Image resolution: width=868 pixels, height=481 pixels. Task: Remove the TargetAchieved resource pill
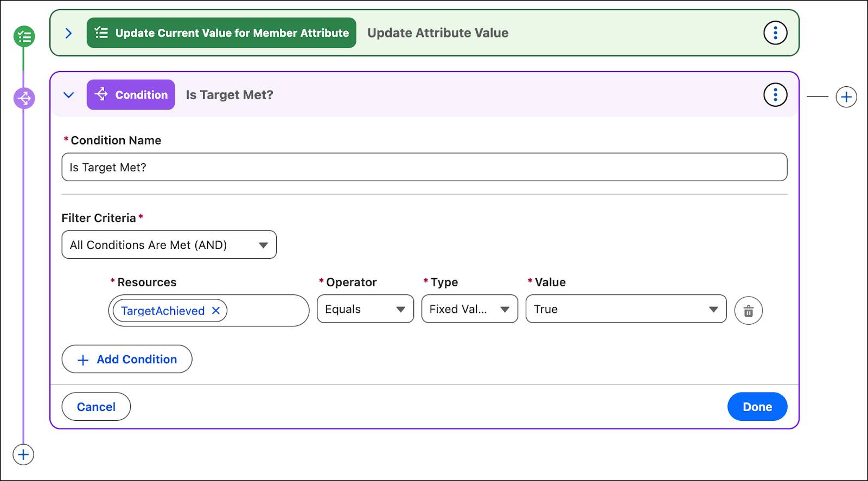point(216,311)
